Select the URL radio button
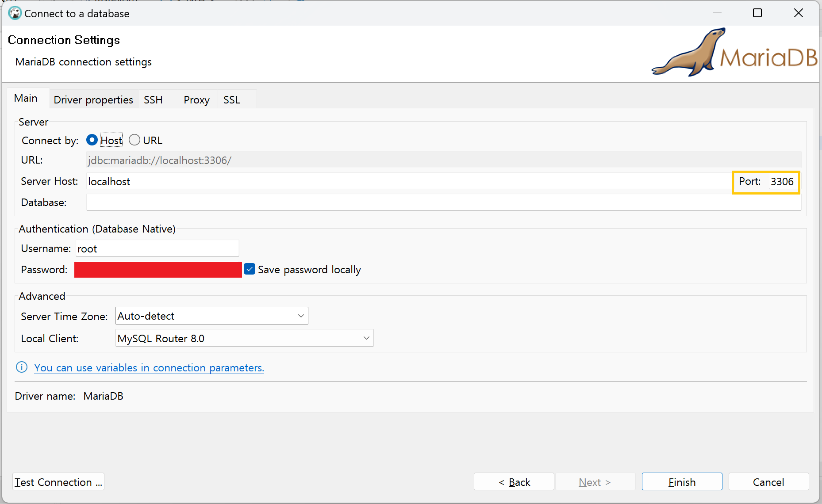Viewport: 822px width, 504px height. pyautogui.click(x=134, y=140)
